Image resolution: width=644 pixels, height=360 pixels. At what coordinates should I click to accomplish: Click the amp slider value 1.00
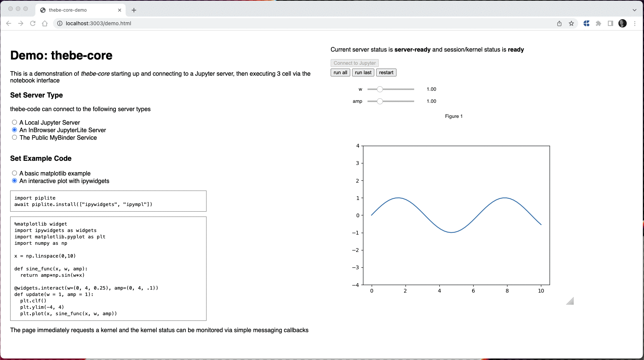click(x=431, y=101)
